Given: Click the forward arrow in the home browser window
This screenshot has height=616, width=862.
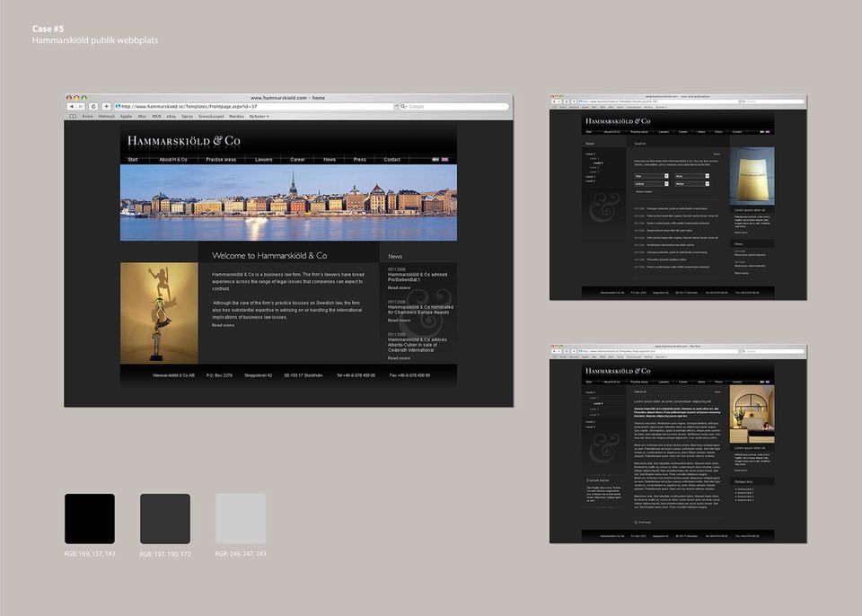Looking at the screenshot, I should click(x=80, y=106).
